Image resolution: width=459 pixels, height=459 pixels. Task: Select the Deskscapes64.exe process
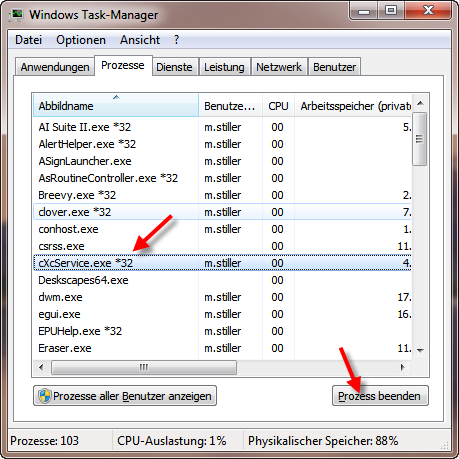222,280
